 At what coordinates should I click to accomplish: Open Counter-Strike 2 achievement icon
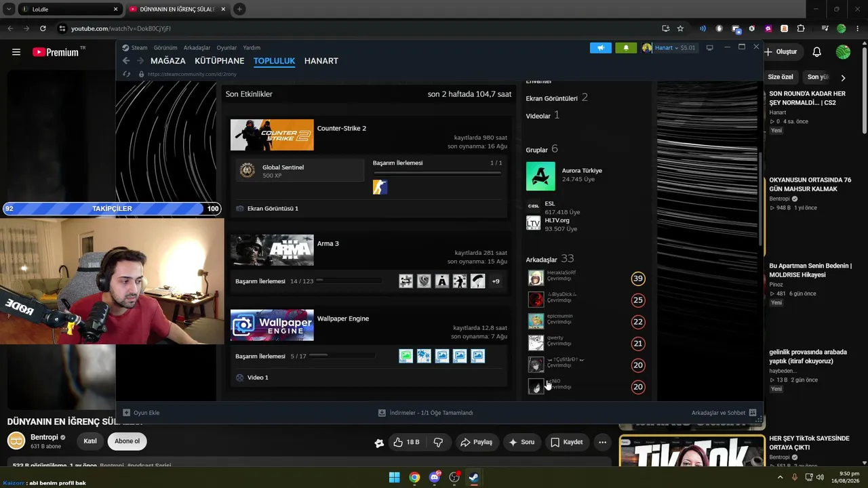[380, 187]
